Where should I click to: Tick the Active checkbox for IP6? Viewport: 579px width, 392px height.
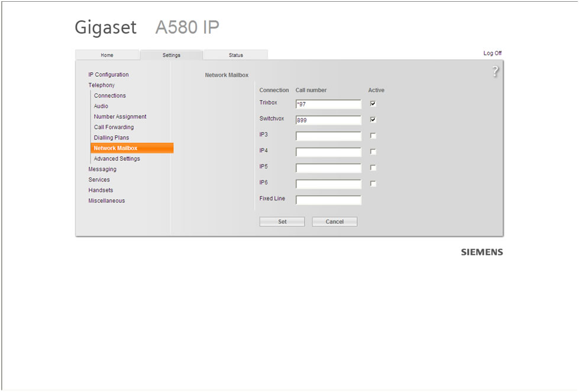(x=373, y=183)
